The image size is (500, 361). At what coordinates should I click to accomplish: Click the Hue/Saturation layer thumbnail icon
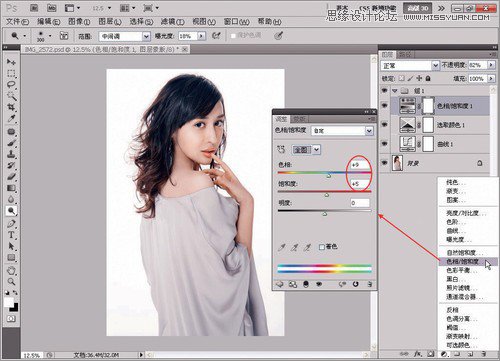(x=407, y=106)
